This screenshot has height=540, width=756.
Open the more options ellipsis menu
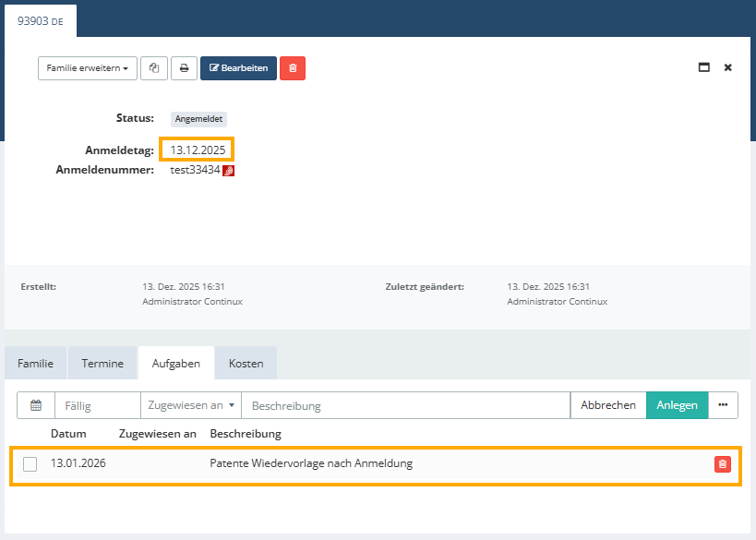pos(723,405)
